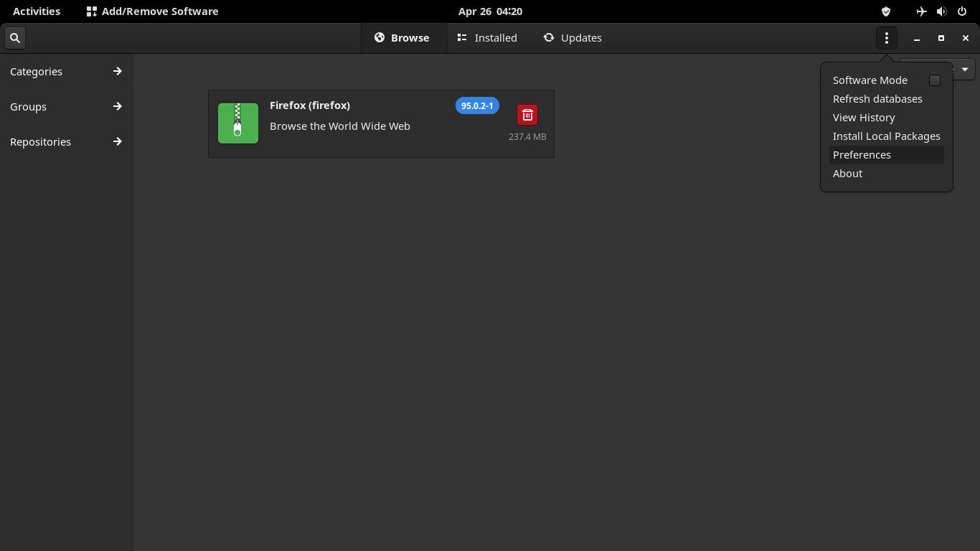Click the airplane mode tray icon
Screen dimensions: 980x551
(x=921, y=11)
